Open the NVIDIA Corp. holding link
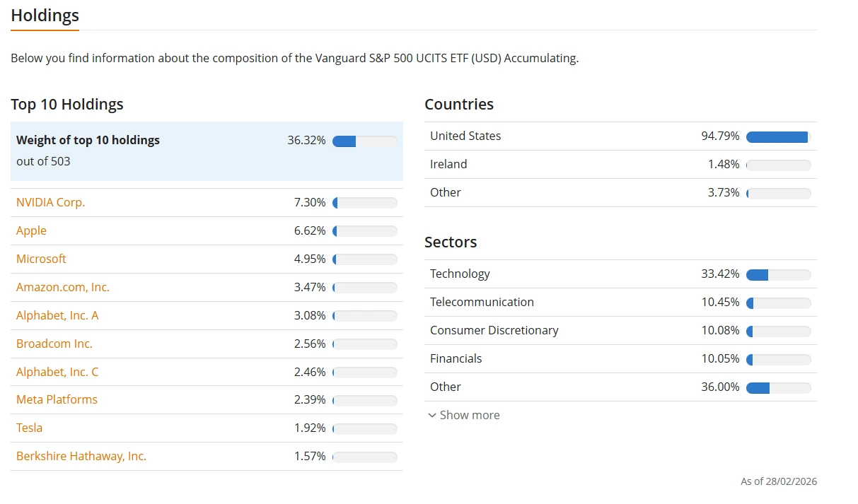The height and width of the screenshot is (504, 858). tap(50, 202)
